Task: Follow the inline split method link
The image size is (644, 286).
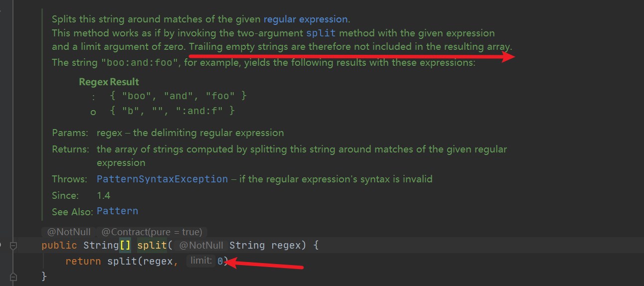Action: click(321, 33)
